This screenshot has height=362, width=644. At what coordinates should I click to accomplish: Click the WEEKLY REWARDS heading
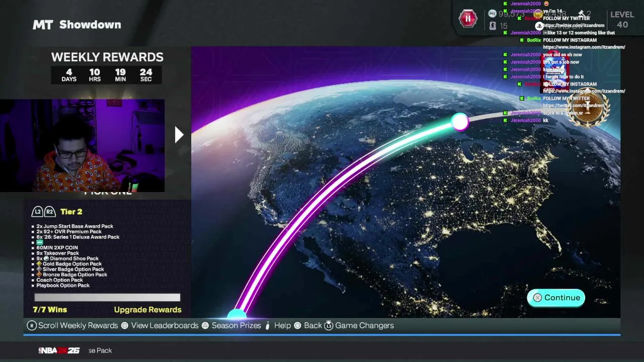[x=107, y=57]
